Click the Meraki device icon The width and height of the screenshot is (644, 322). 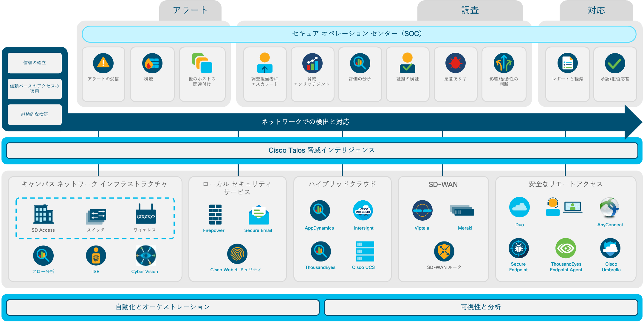coord(462,210)
